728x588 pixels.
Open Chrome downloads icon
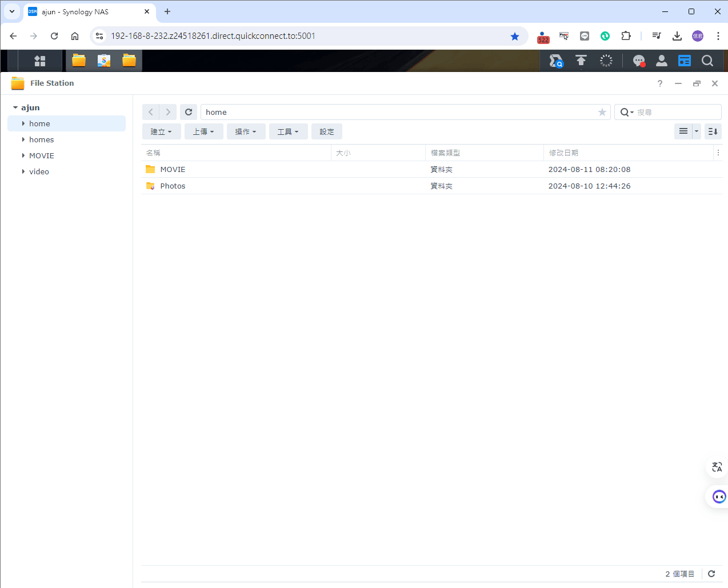point(677,36)
